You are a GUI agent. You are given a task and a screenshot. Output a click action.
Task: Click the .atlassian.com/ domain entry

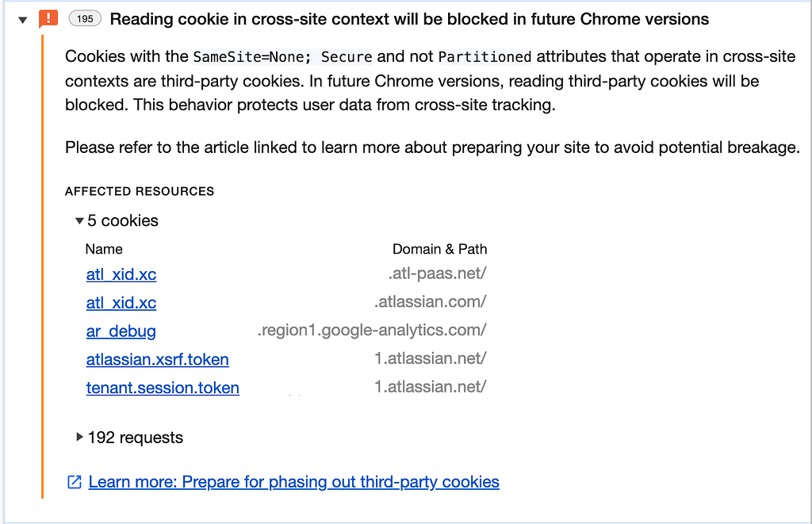431,302
